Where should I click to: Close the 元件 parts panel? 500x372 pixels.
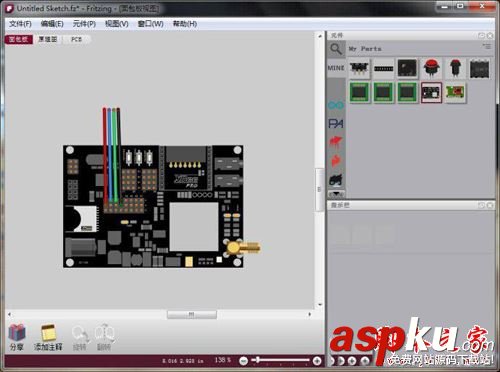point(490,35)
